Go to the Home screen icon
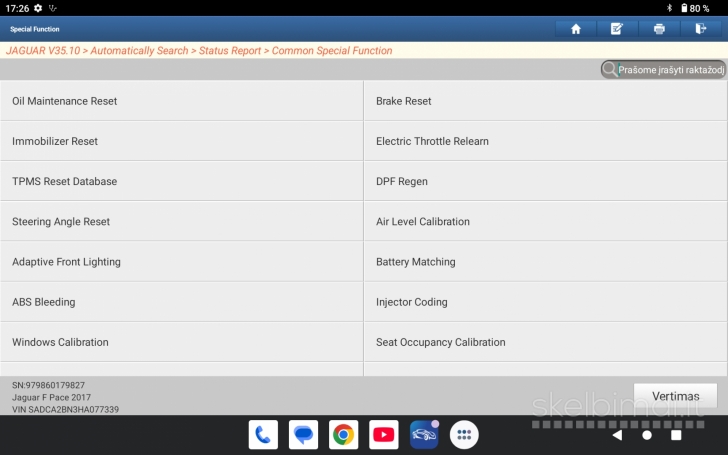Image resolution: width=728 pixels, height=455 pixels. pos(576,29)
